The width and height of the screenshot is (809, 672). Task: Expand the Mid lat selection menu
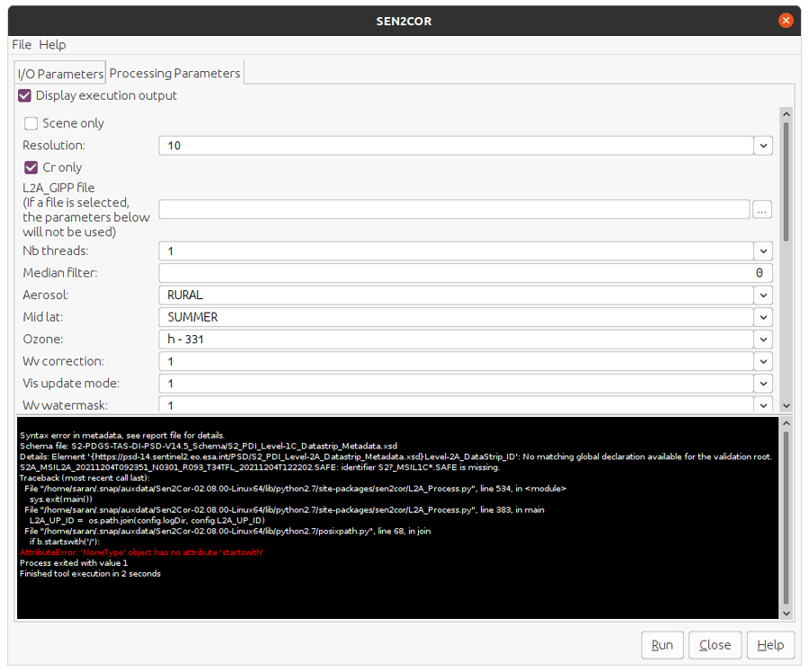(x=763, y=317)
